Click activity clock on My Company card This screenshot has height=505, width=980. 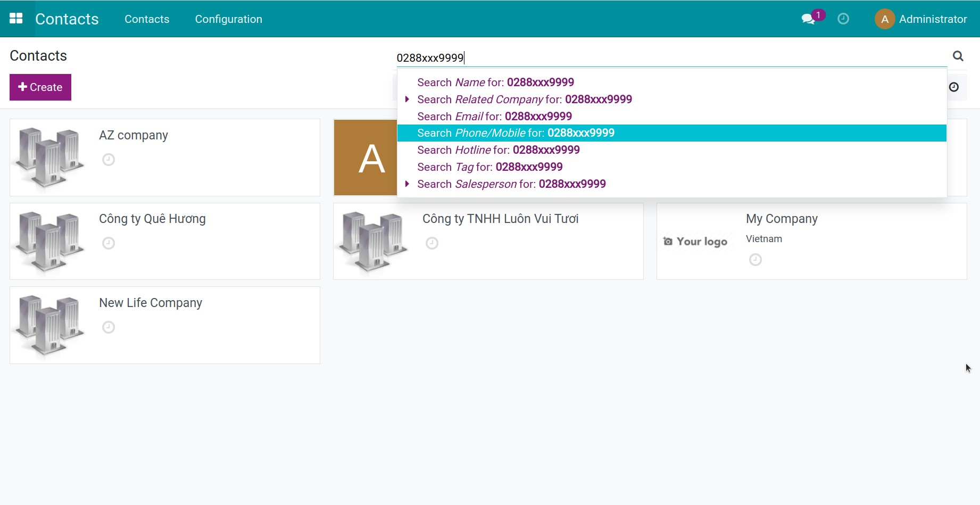pos(755,260)
